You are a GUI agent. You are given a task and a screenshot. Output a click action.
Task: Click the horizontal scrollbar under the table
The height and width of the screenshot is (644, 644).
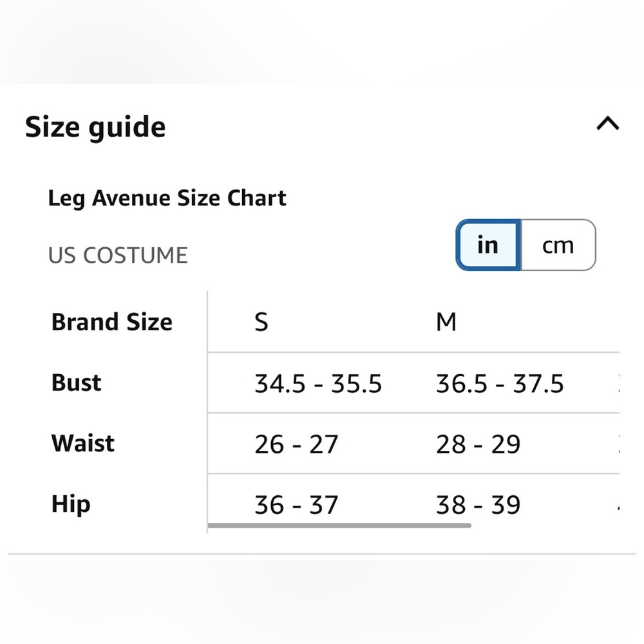[x=339, y=526]
